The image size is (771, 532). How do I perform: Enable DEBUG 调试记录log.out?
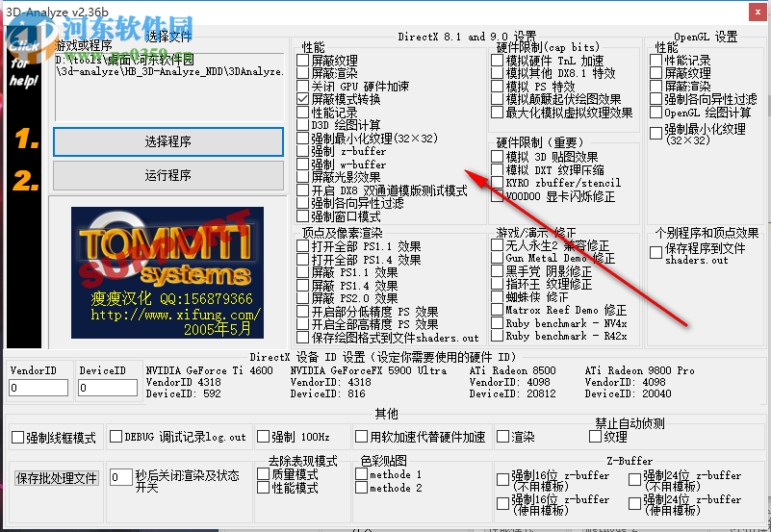116,436
